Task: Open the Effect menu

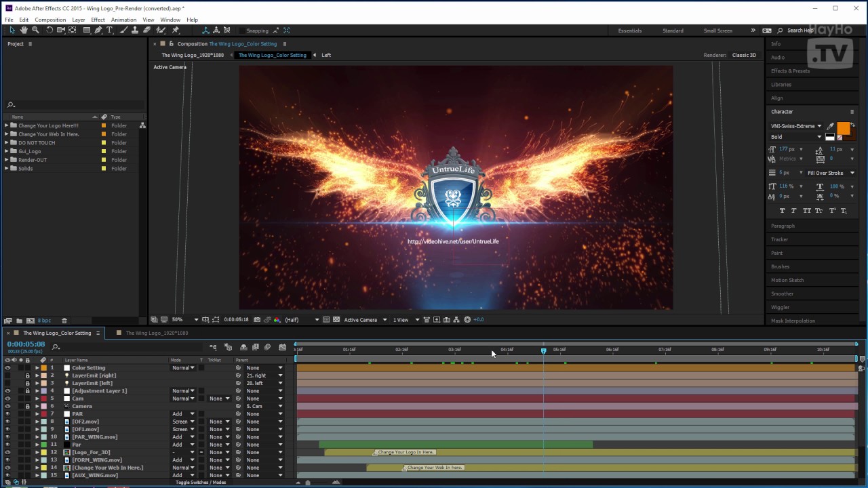Action: (x=98, y=20)
